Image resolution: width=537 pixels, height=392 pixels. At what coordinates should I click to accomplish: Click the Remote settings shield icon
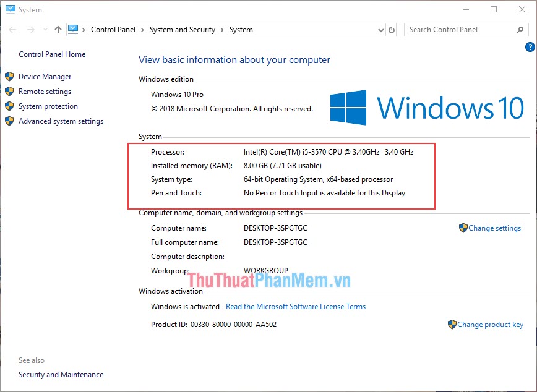tap(10, 92)
